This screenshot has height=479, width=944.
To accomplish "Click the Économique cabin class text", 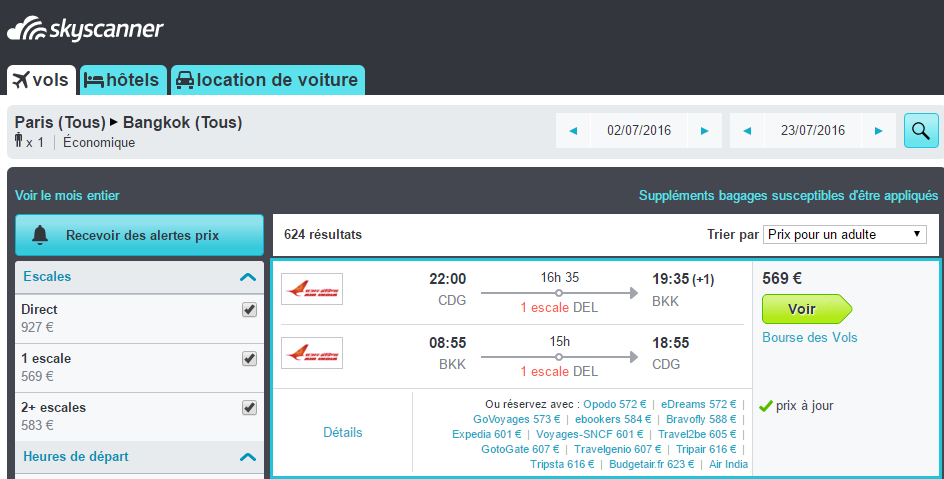I will 99,143.
